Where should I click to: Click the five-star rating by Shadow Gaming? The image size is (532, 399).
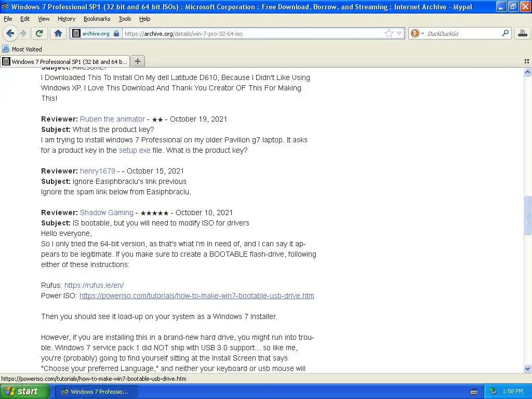[154, 213]
